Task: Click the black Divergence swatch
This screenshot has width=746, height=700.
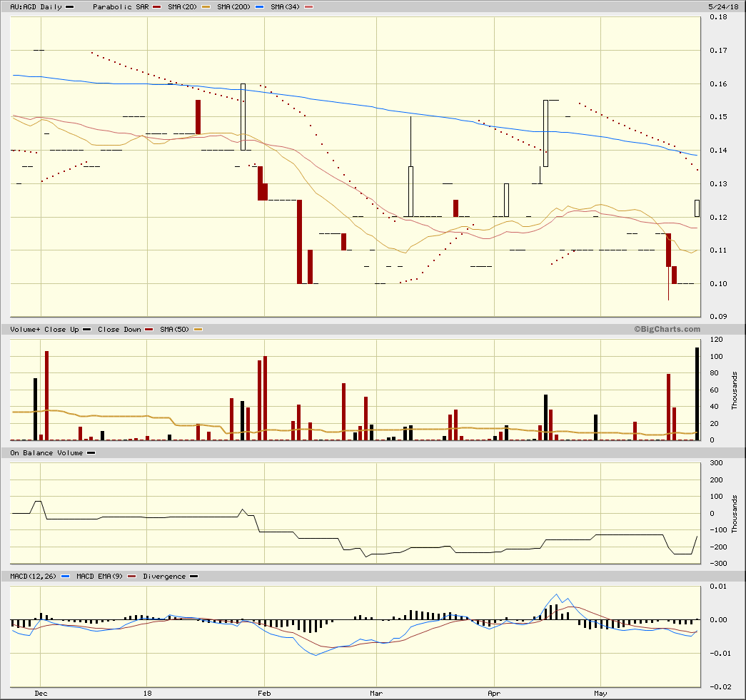Action: pyautogui.click(x=193, y=577)
